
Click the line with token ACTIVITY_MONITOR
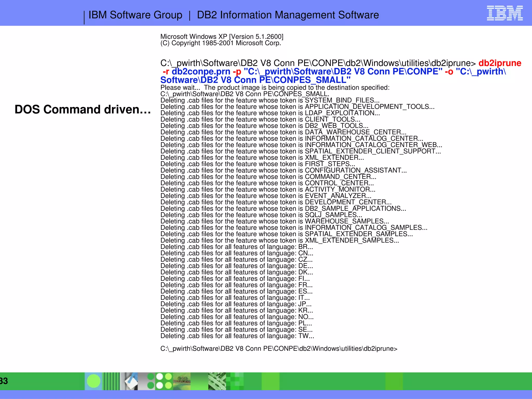(x=268, y=189)
